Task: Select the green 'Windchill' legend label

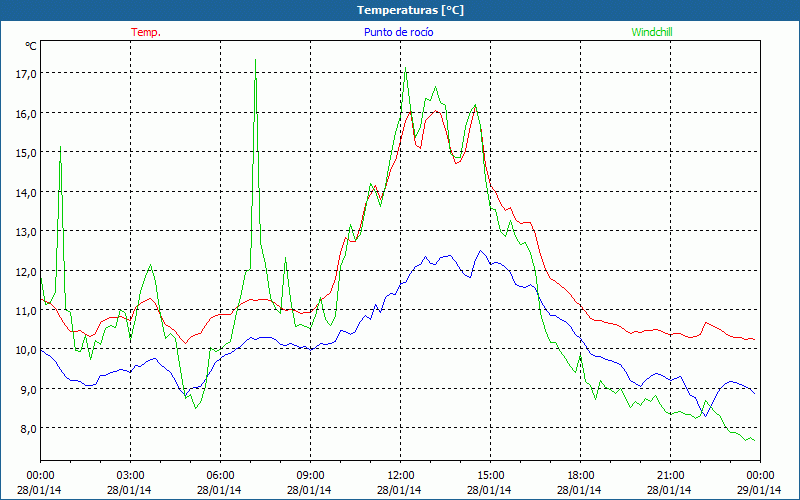Action: [652, 32]
